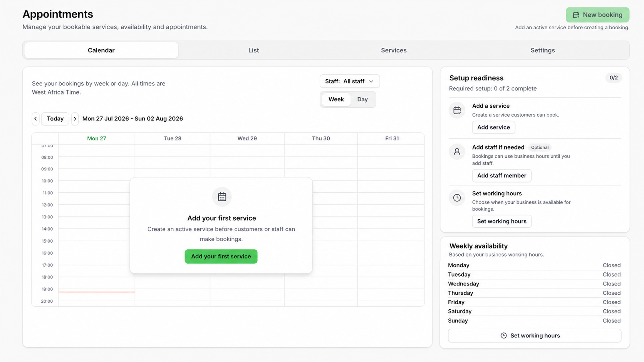Click Required setup: 0 of 2 complete text
This screenshot has width=644, height=362.
coord(493,88)
